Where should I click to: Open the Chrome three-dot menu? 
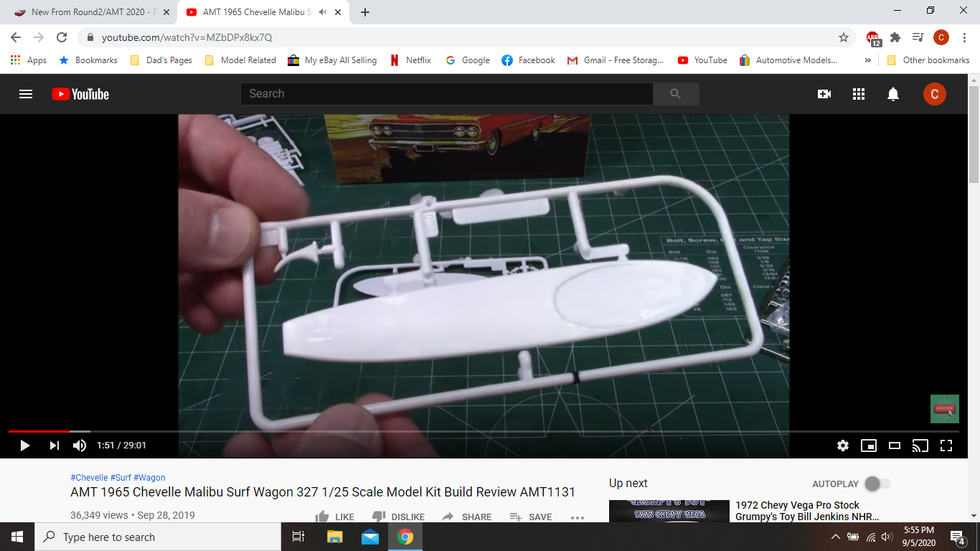click(x=964, y=37)
